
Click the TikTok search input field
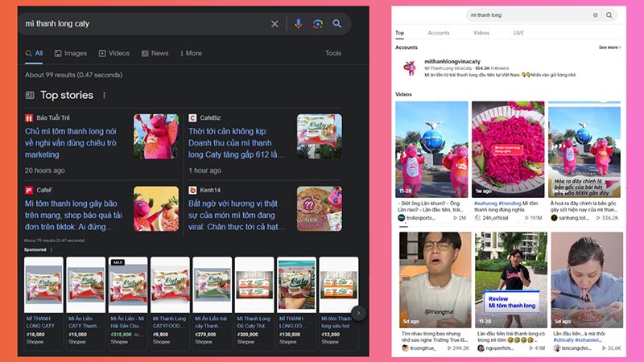[x=529, y=15]
